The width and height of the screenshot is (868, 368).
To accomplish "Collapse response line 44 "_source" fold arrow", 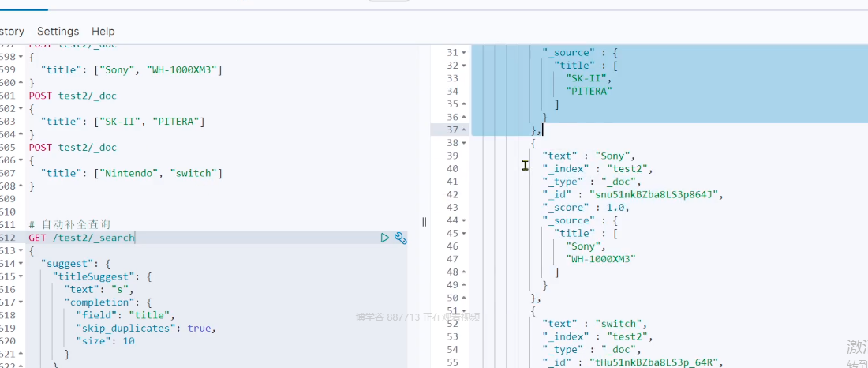I will click(464, 220).
